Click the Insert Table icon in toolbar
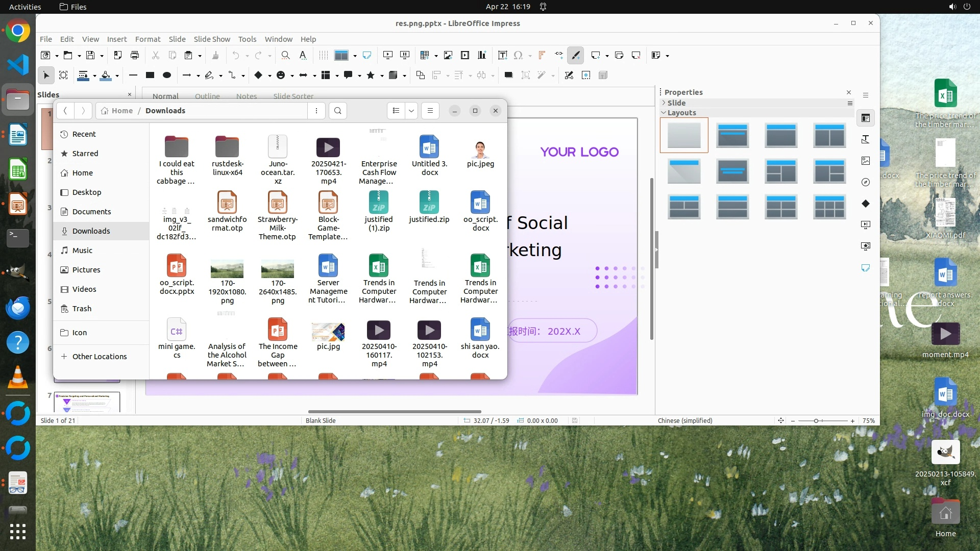This screenshot has width=980, height=551. click(x=424, y=55)
